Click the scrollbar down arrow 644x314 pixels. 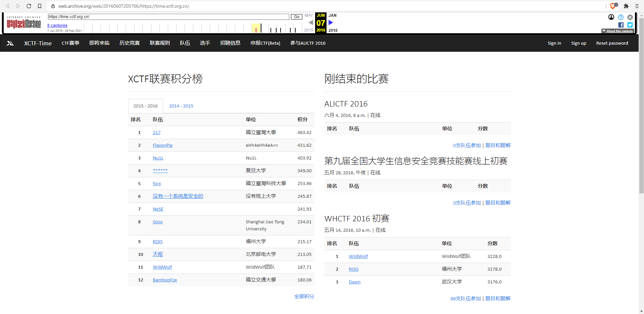pos(641,311)
